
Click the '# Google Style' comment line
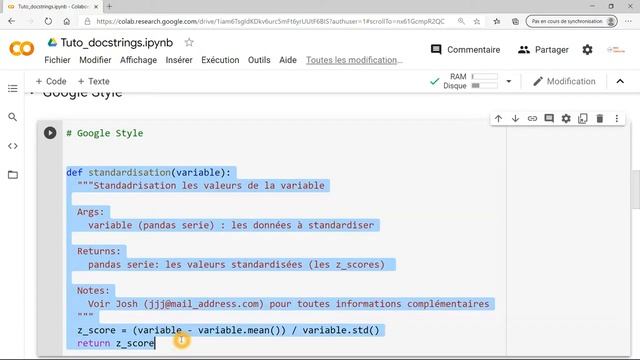pos(105,133)
